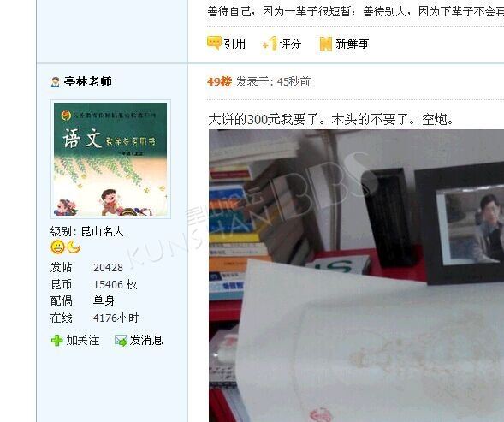Screen dimensions: 504x422
Task: Open the 语文 textbook avatar image
Action: click(110, 159)
